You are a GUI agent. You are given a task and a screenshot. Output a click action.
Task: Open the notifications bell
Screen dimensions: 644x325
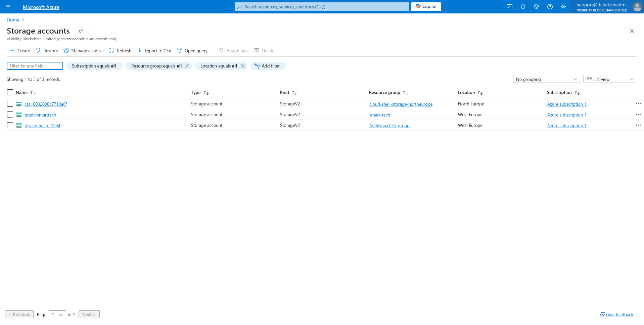523,7
